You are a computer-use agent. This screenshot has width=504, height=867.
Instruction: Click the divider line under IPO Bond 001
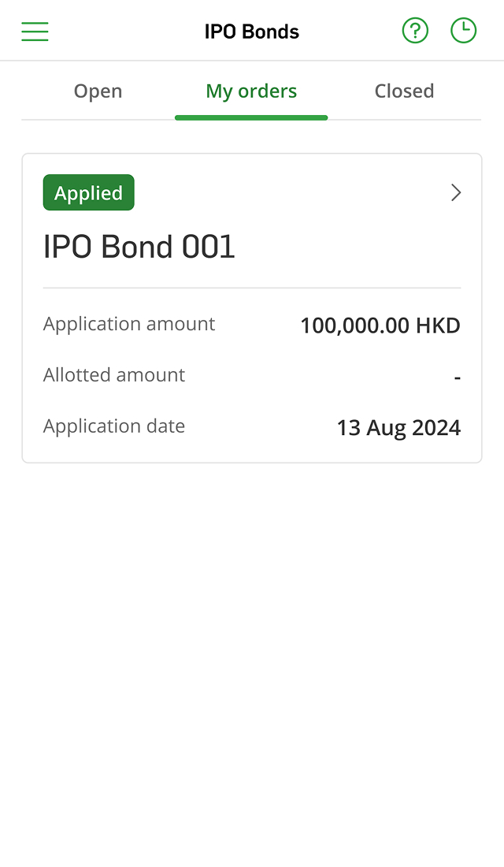[252, 288]
